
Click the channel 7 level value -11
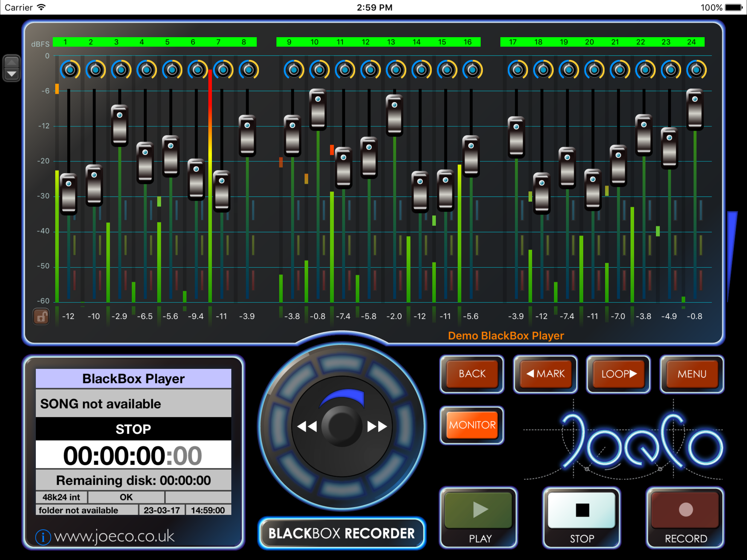point(221,316)
